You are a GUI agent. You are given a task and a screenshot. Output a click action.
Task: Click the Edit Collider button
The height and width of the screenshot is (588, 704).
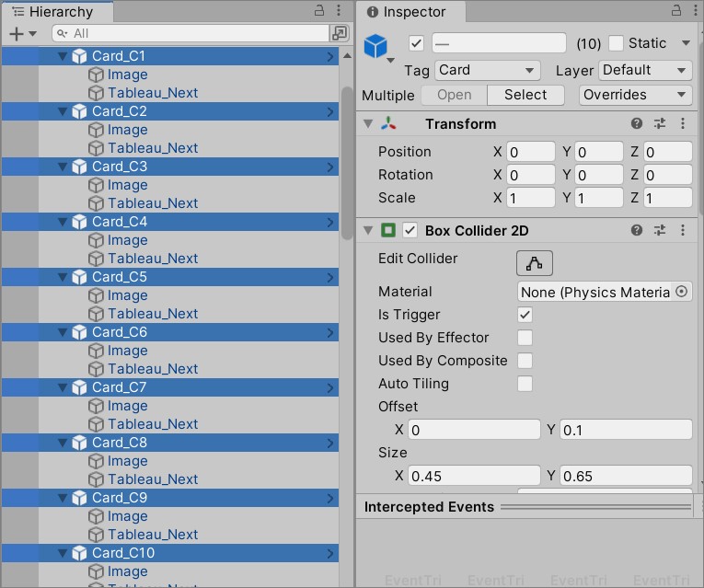point(535,263)
